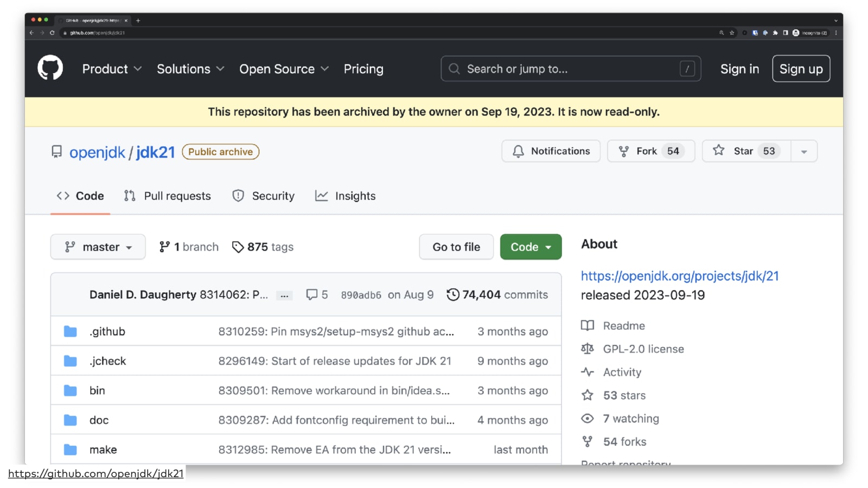This screenshot has width=868, height=488.
Task: Click the browser extensions puzzle icon
Action: click(x=775, y=33)
